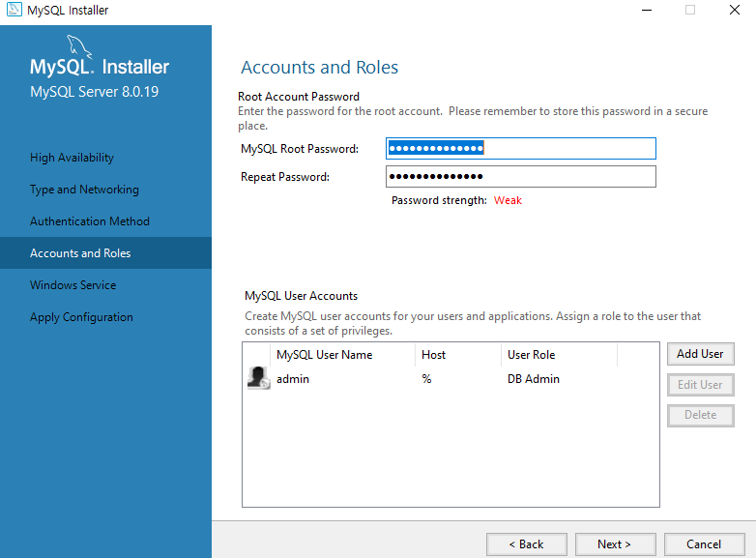
Task: Open the Windows Service step
Action: coord(73,285)
